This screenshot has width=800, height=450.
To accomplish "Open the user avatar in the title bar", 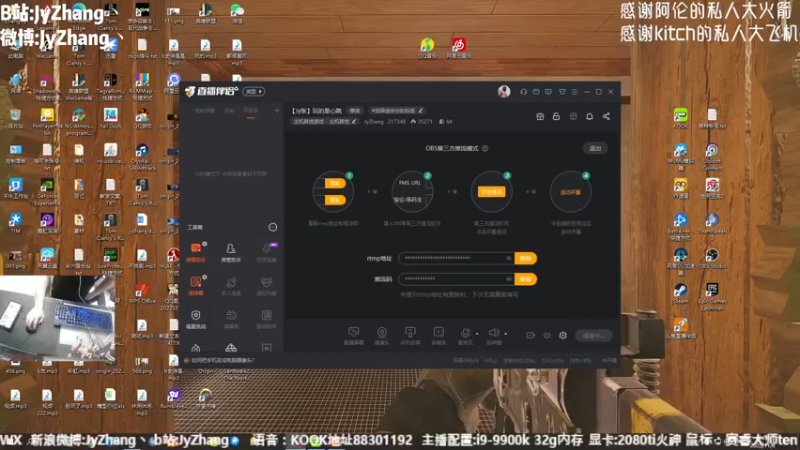I will tap(504, 91).
